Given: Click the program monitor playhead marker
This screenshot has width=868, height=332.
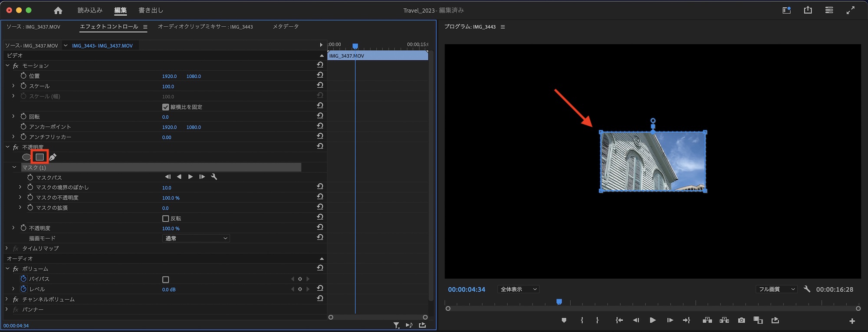Looking at the screenshot, I should (559, 302).
